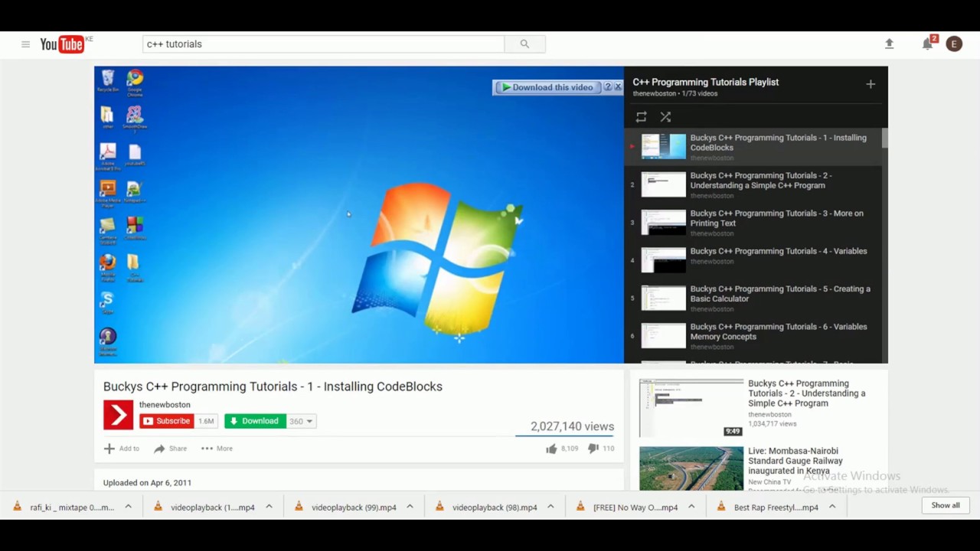Click the 1.6M subscriber count

point(206,421)
